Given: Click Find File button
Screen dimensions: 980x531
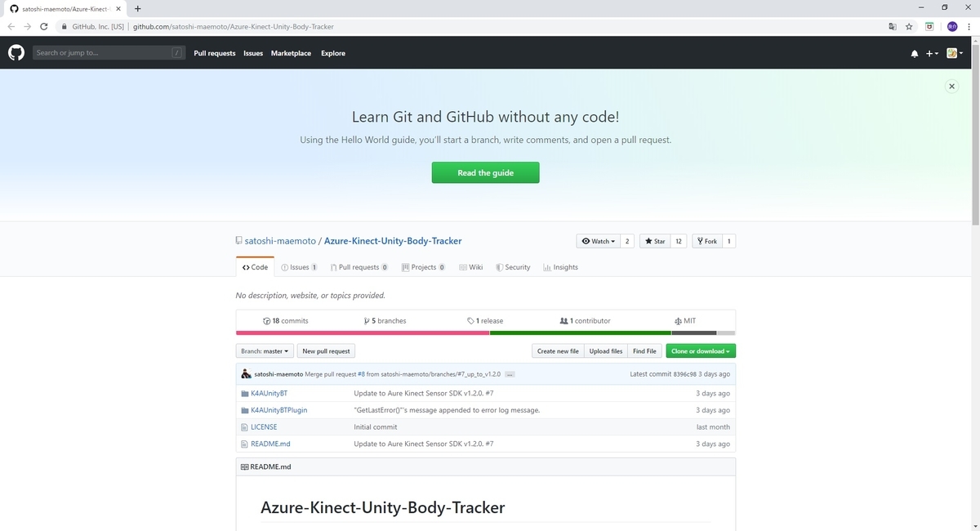Looking at the screenshot, I should point(644,351).
